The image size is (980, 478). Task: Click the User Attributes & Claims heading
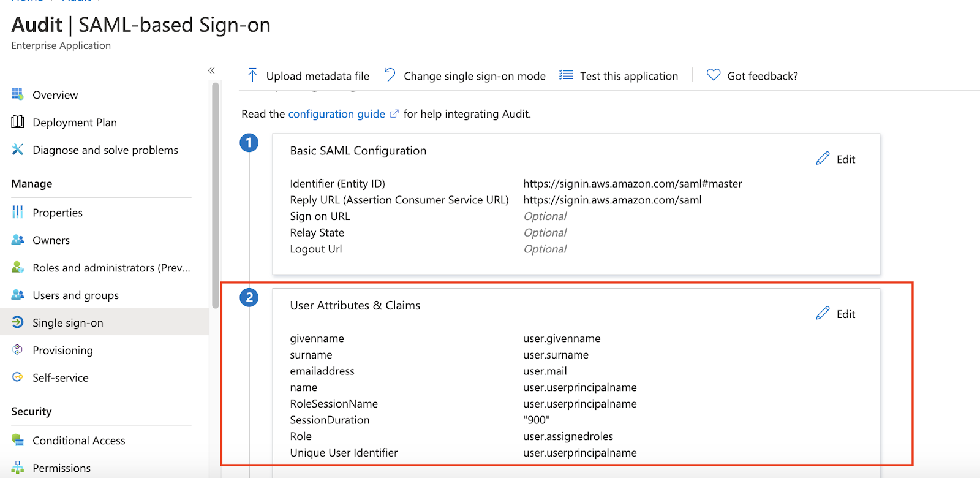355,305
